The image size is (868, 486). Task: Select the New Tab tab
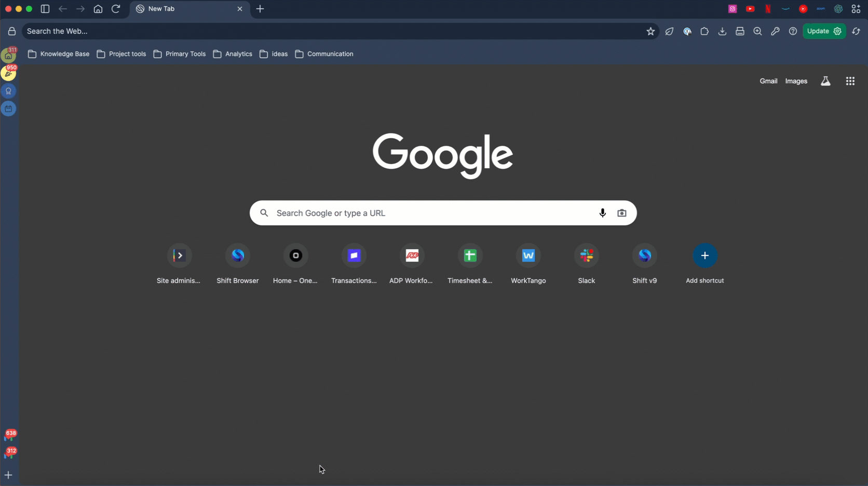190,9
